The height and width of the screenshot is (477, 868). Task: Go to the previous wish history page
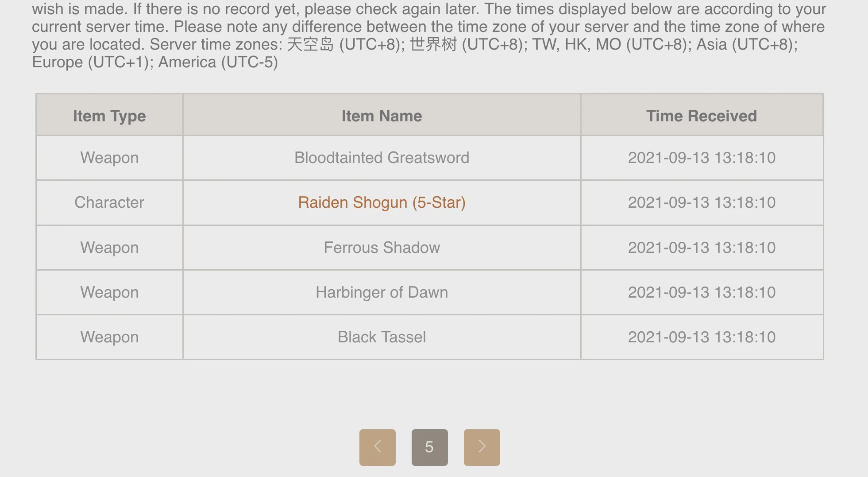[377, 447]
